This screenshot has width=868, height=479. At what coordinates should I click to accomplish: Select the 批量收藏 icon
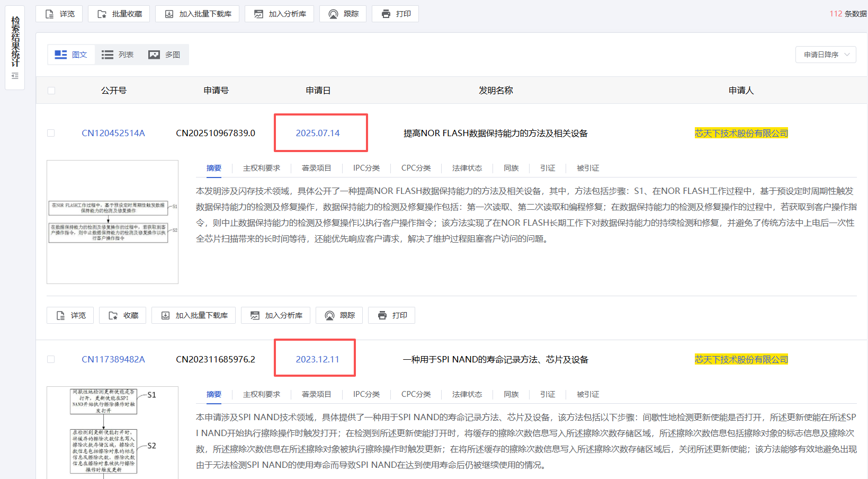101,13
